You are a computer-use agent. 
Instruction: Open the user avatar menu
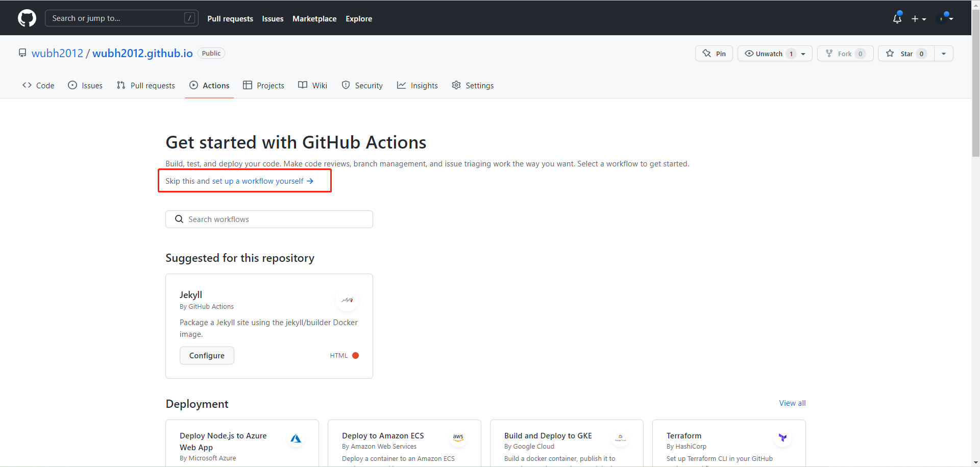pyautogui.click(x=945, y=18)
